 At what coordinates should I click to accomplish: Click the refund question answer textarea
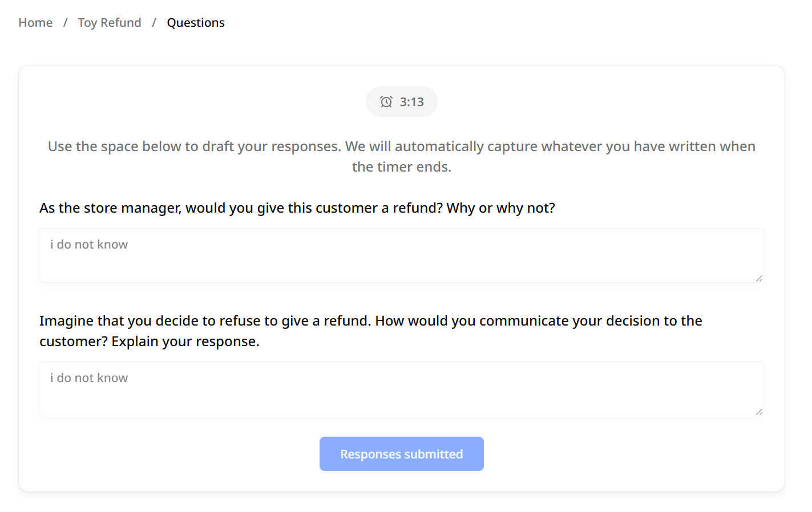click(401, 255)
